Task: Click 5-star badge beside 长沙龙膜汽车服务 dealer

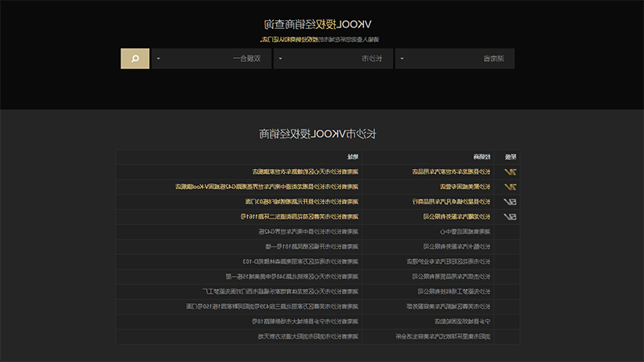Action: [510, 216]
